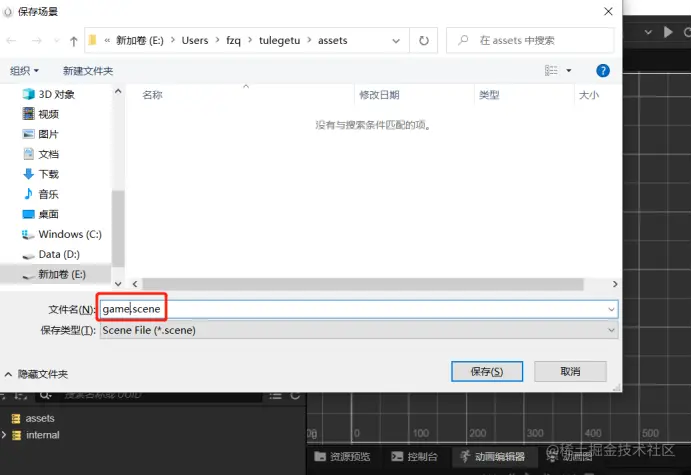Screen dimensions: 692x475
Task: Open the editor dropdown beside play button
Action: (648, 32)
